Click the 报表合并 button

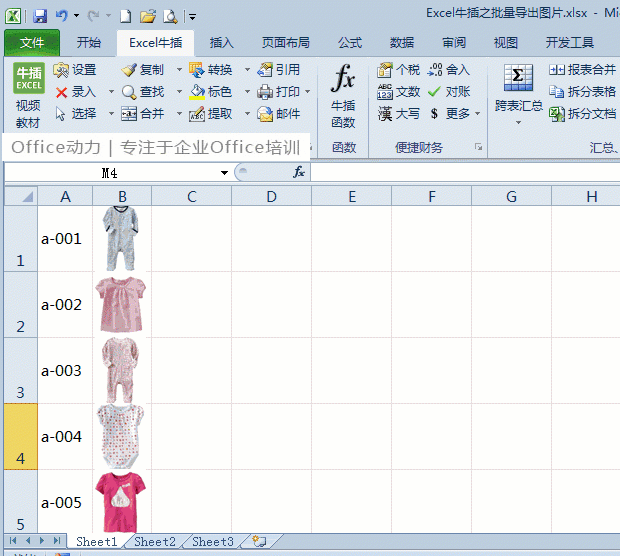click(582, 70)
